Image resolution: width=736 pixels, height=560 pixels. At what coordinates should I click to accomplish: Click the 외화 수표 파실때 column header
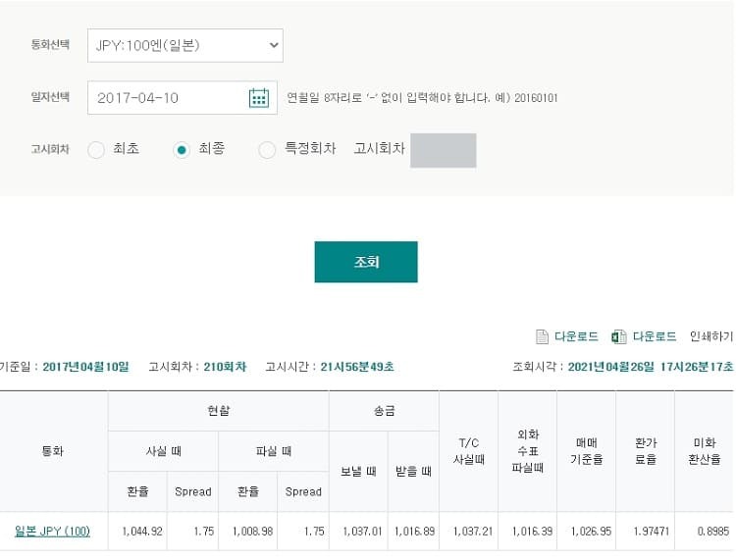(528, 451)
